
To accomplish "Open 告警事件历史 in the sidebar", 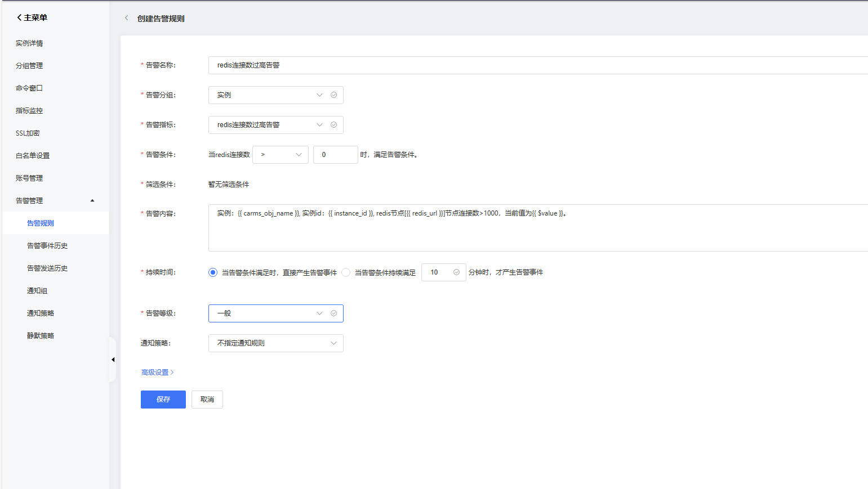I will click(x=47, y=246).
